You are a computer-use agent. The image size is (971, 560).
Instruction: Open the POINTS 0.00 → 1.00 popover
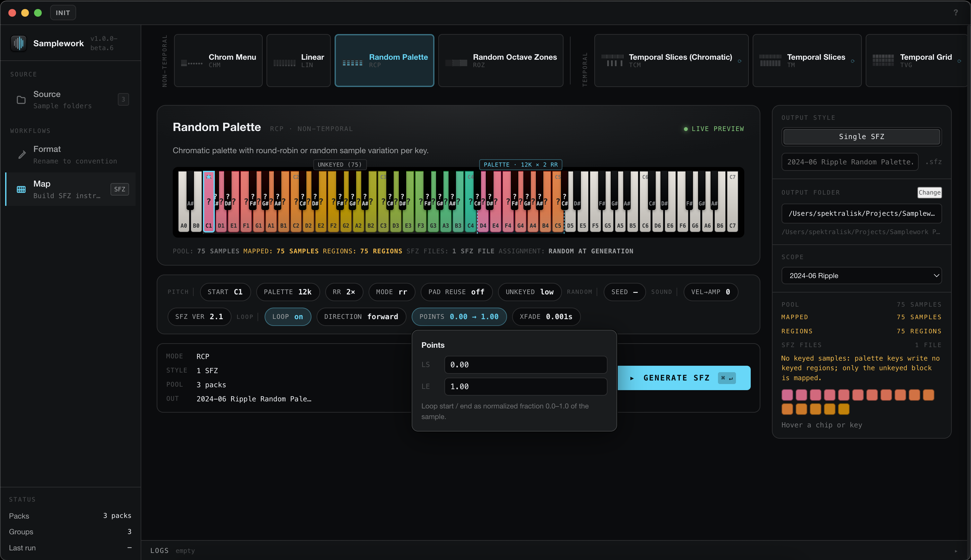click(459, 317)
